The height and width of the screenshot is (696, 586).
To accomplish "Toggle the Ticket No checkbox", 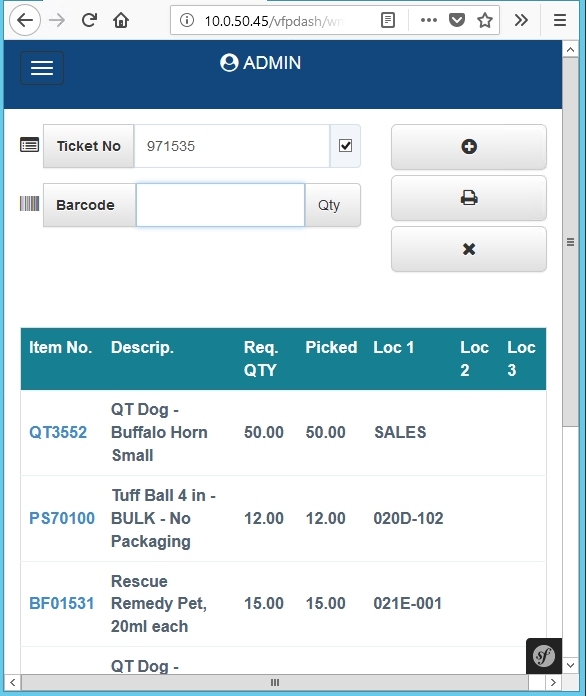I will tap(345, 146).
